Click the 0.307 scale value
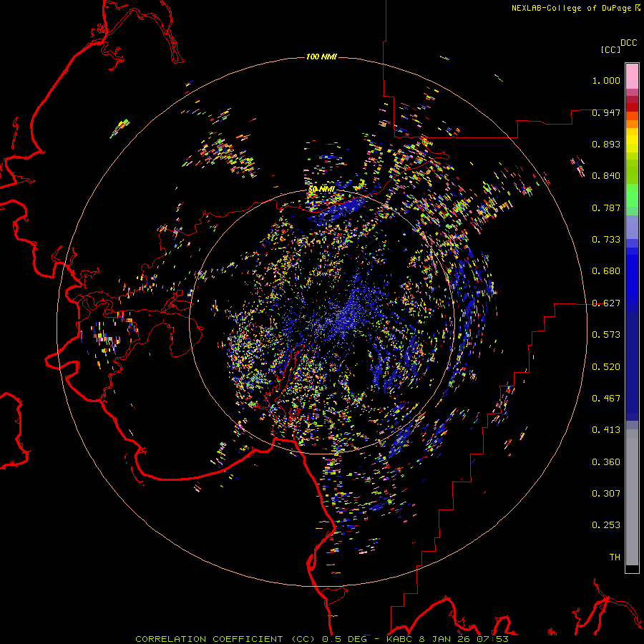Image resolution: width=644 pixels, height=644 pixels. [x=606, y=494]
